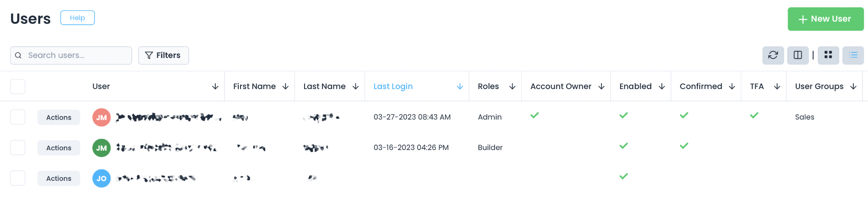Sort by Last Login arrow

pyautogui.click(x=460, y=86)
